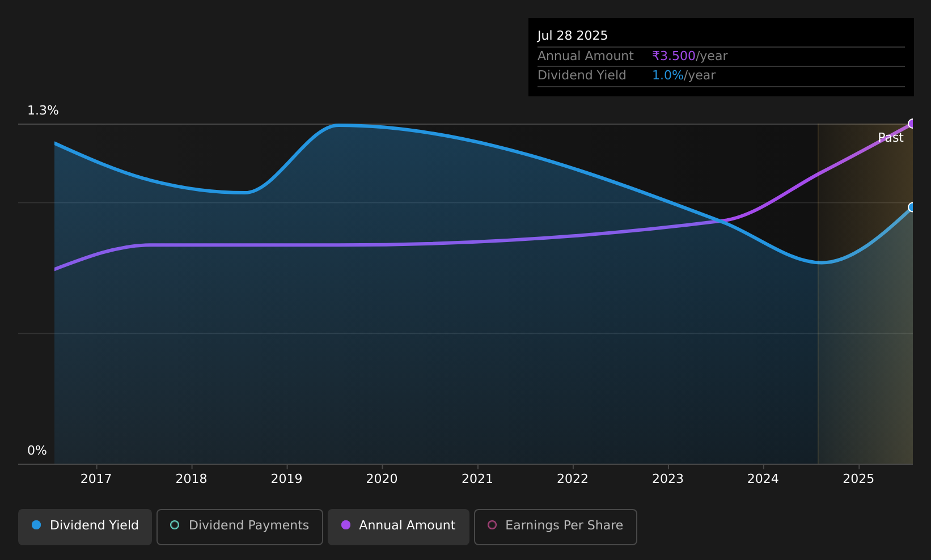Click the ₹3.500/year tooltip value
This screenshot has width=931, height=560.
(x=689, y=56)
